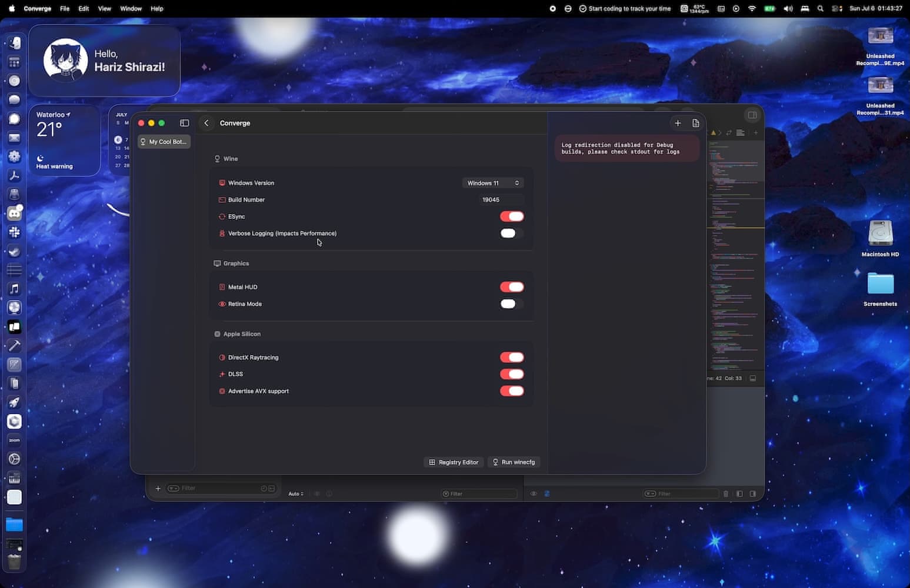Viewport: 910px width, 588px height.
Task: Click Run winecfg button
Action: click(514, 462)
